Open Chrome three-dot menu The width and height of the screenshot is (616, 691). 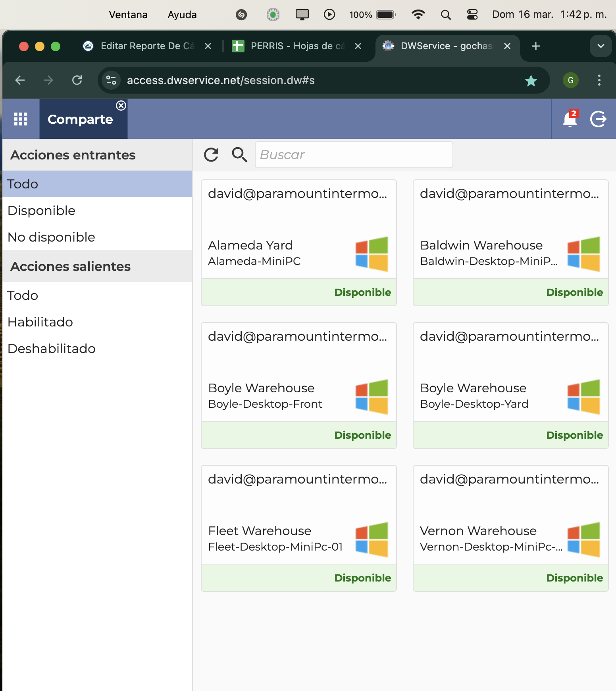tap(599, 81)
